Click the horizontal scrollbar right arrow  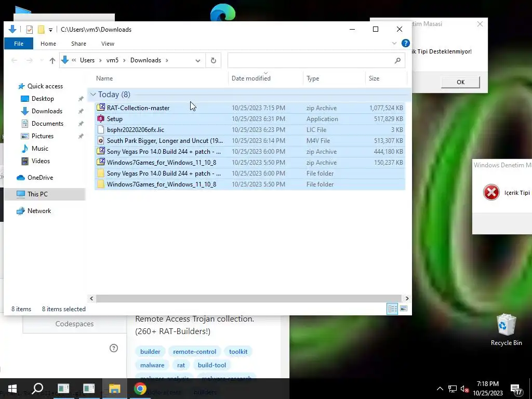407,298
